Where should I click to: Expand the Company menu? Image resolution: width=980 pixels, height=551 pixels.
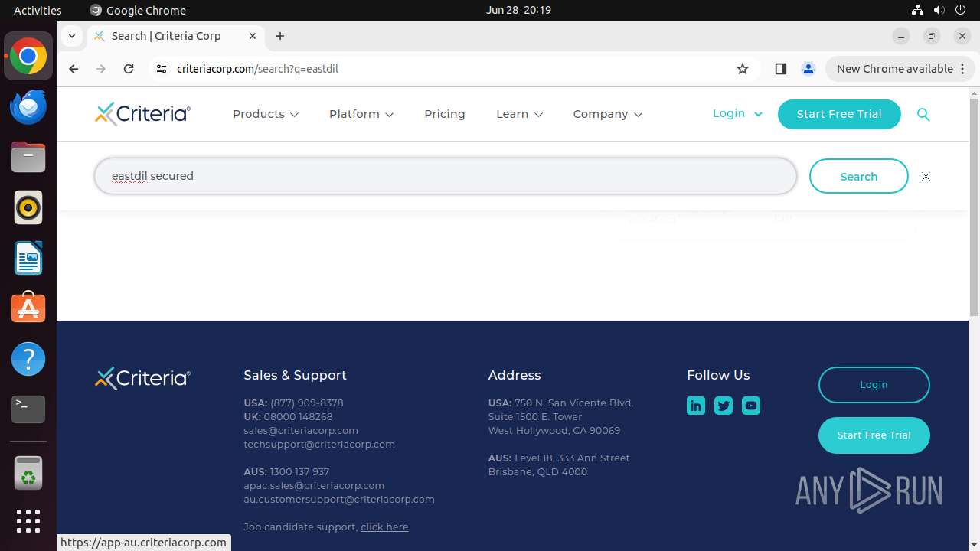[608, 114]
